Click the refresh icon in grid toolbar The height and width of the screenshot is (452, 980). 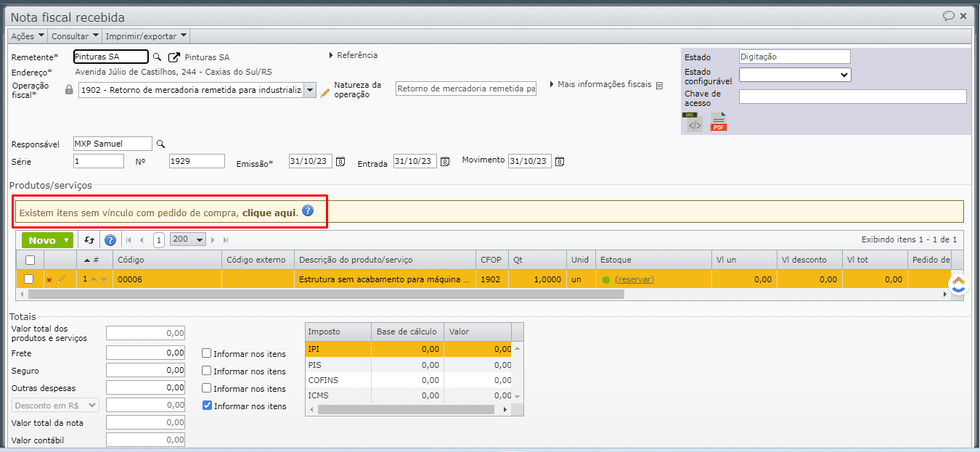pos(89,240)
